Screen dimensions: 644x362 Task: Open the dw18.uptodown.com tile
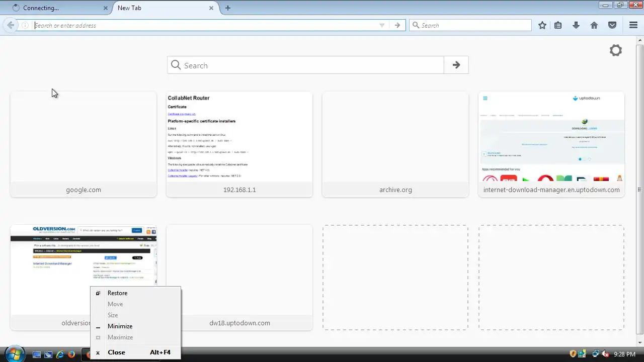pyautogui.click(x=239, y=278)
